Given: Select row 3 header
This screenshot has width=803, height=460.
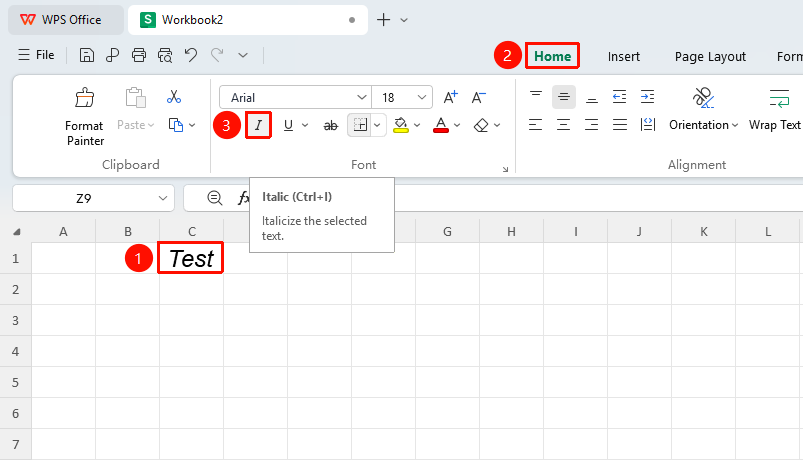Looking at the screenshot, I should pyautogui.click(x=15, y=321).
